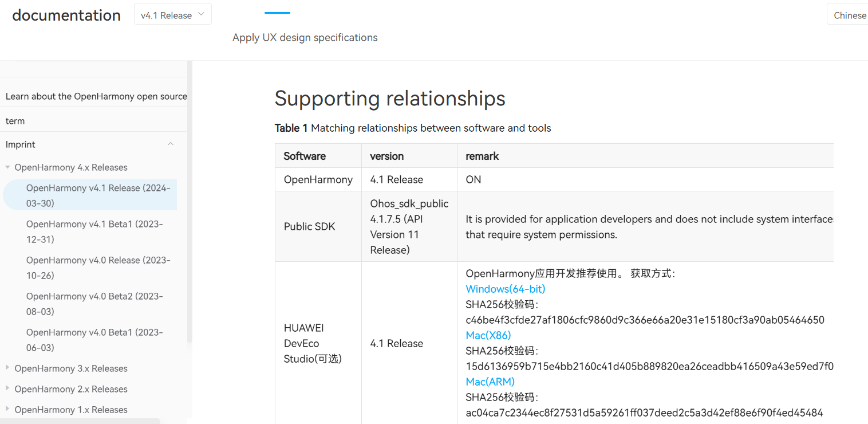Click the Chinese language button
This screenshot has height=424, width=868.
click(x=849, y=15)
